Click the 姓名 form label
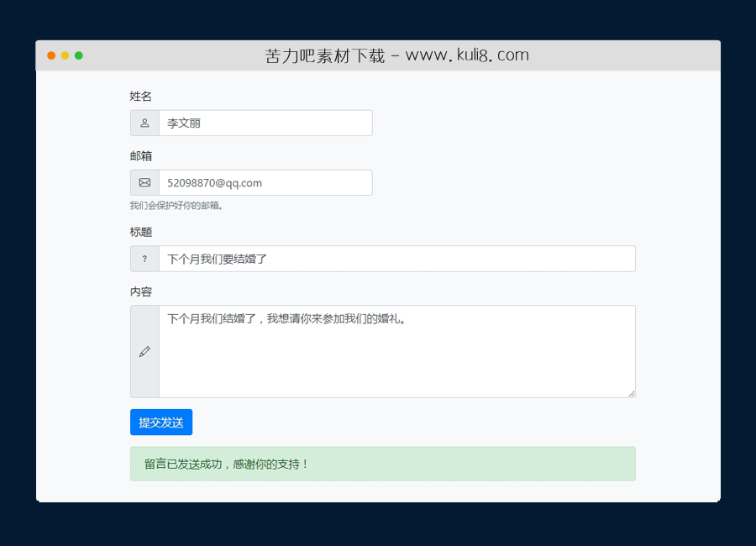Image resolution: width=756 pixels, height=546 pixels. [141, 97]
